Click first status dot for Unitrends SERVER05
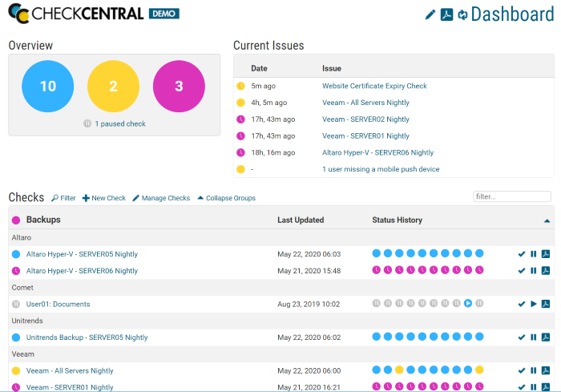 (377, 337)
